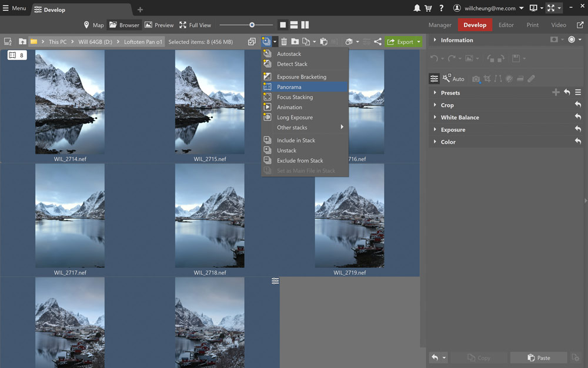
Task: Switch to single large thumbnail layout
Action: [283, 25]
